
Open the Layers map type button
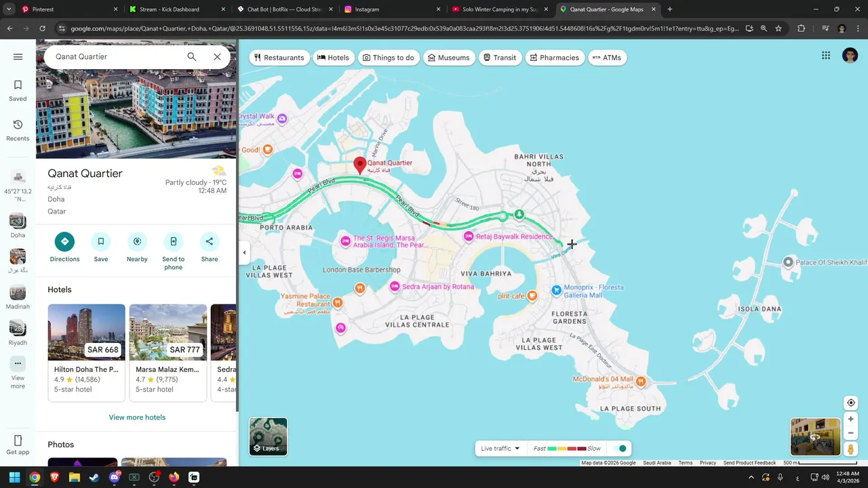coord(268,436)
